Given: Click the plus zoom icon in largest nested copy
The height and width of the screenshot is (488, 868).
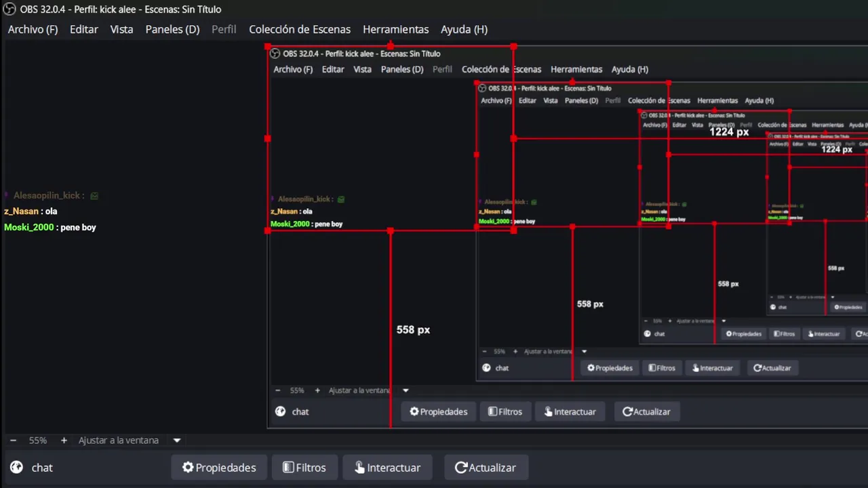Looking at the screenshot, I should [317, 390].
